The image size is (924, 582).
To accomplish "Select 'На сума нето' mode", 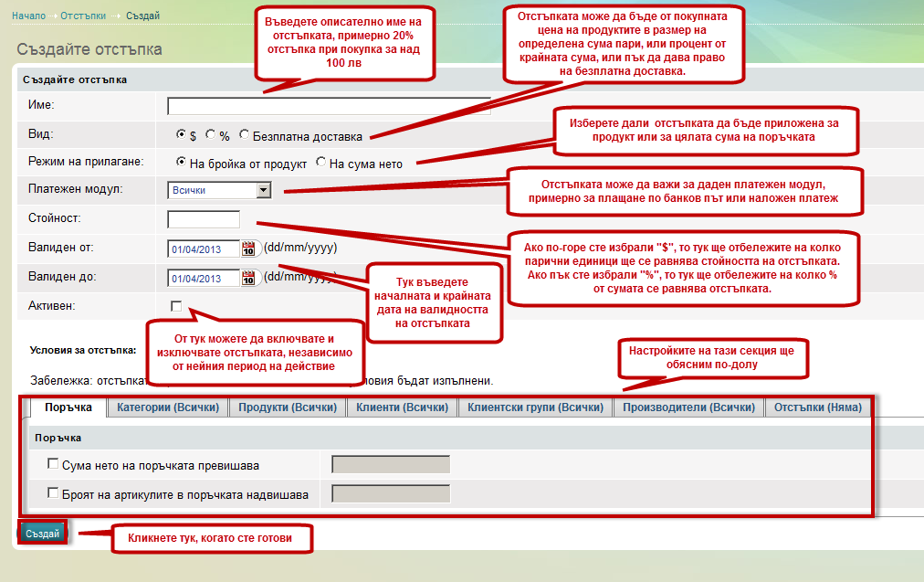I will tap(320, 163).
